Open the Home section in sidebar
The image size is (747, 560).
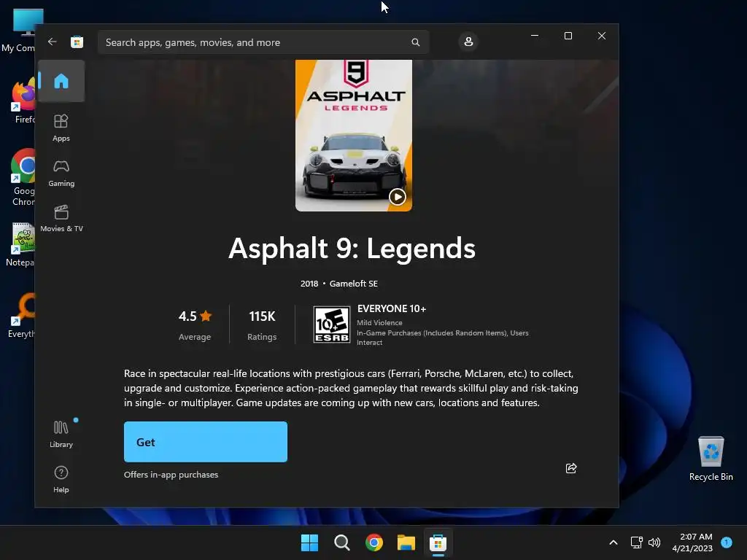61,81
